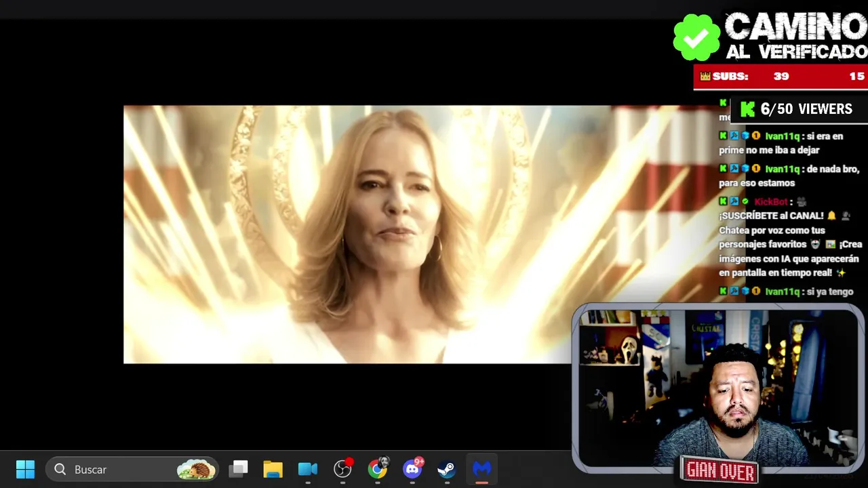The image size is (868, 488).
Task: Open Task View from taskbar
Action: [x=238, y=469]
